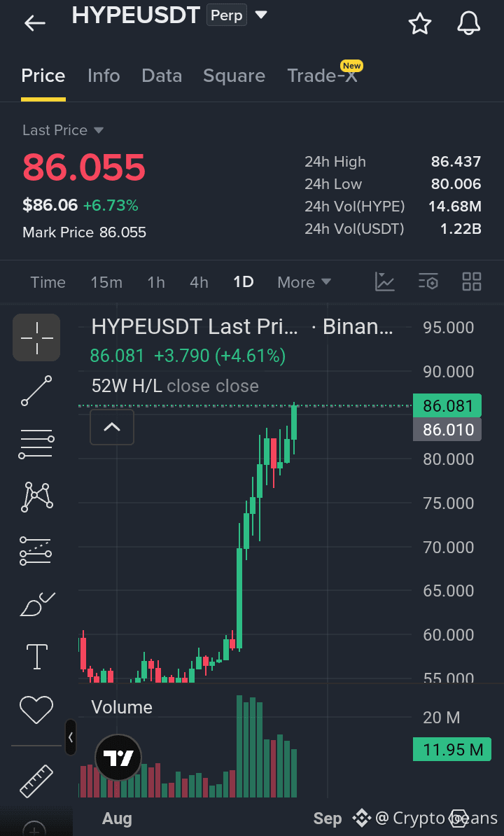Select the 4h chart interval

(199, 282)
